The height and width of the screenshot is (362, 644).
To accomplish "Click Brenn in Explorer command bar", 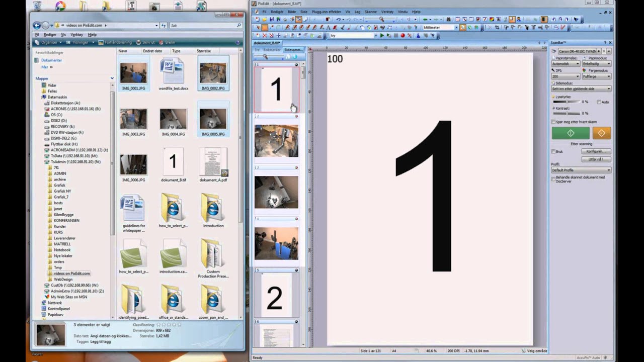I will 167,42.
